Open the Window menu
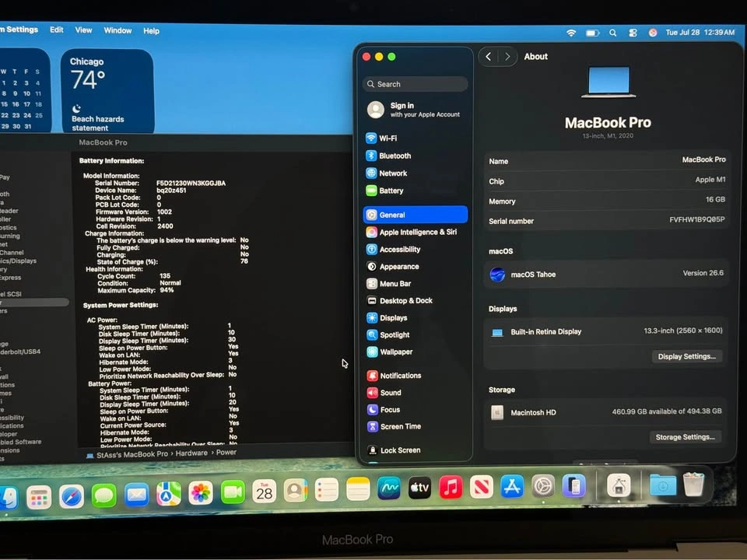This screenshot has width=747, height=560. (x=117, y=30)
